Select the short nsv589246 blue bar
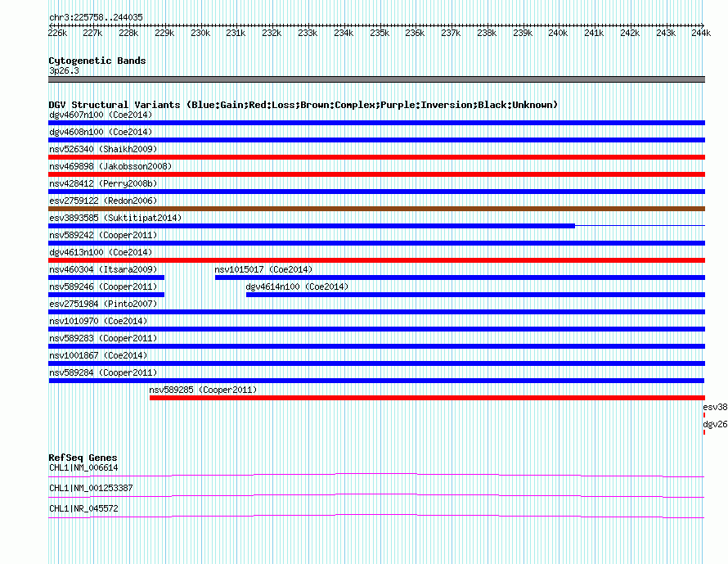728x564 pixels. [106, 295]
